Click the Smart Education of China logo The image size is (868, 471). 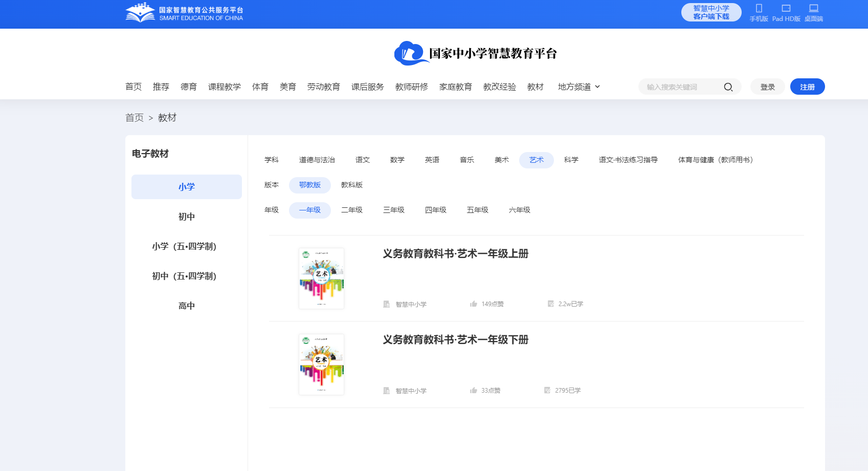(x=184, y=11)
